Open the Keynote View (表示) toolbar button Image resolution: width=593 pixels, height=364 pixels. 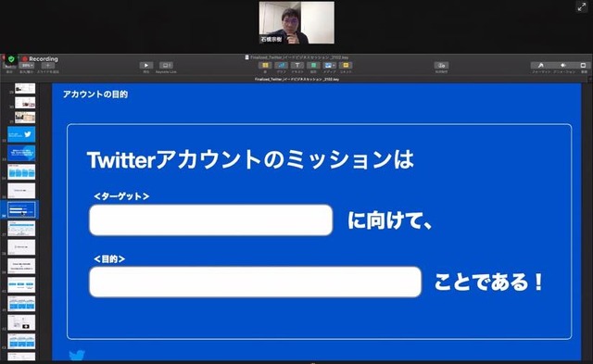tap(9, 67)
